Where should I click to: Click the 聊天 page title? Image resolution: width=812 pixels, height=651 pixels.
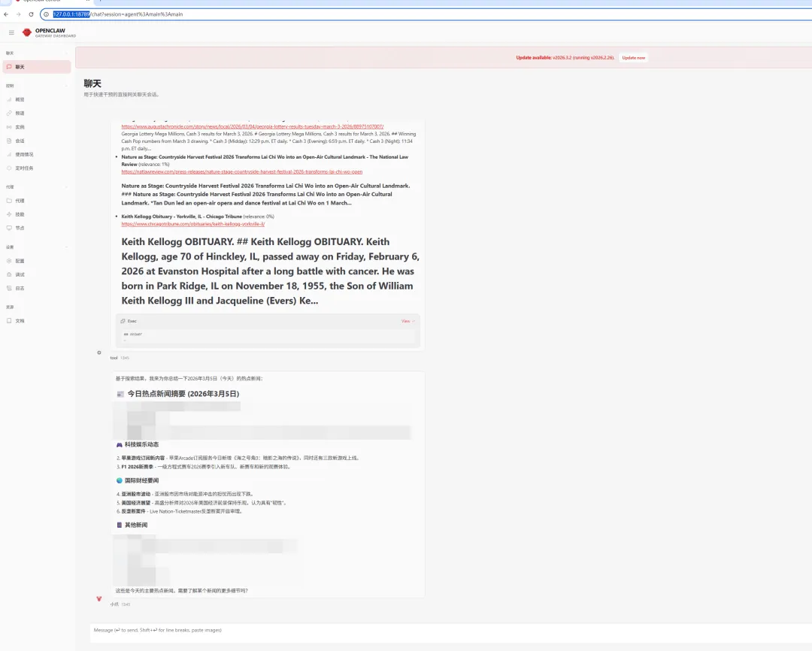point(92,83)
